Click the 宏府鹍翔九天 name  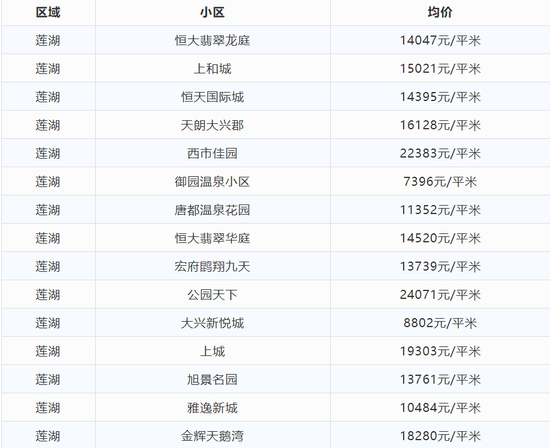coord(213,266)
